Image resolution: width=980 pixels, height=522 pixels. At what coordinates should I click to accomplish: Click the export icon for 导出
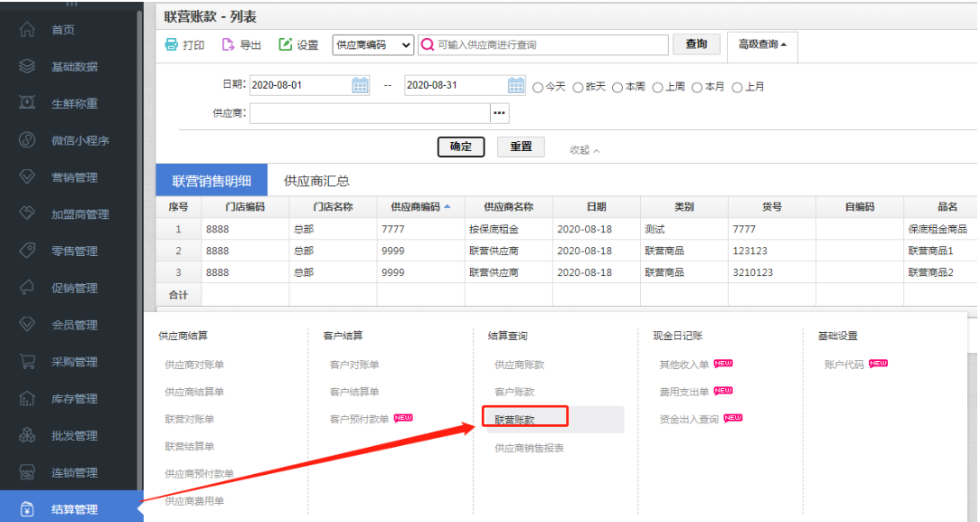(x=228, y=44)
